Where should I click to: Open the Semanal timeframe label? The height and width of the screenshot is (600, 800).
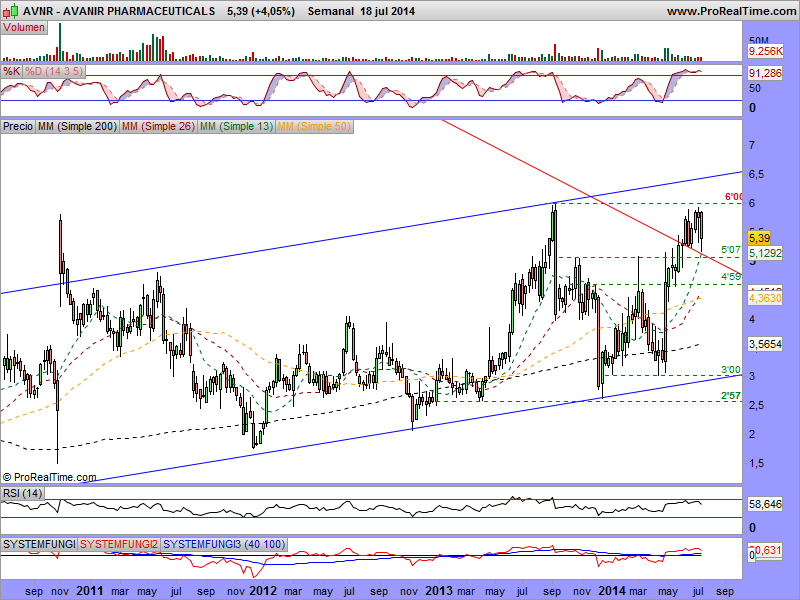[331, 11]
